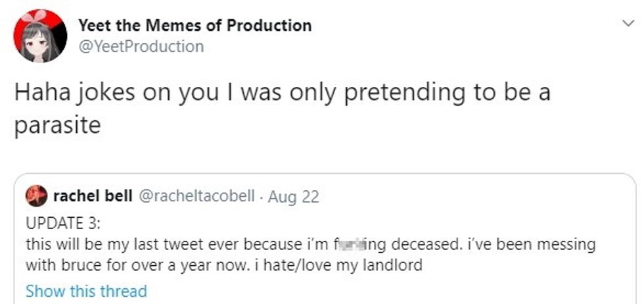Click rachel bell's small profile picture
Screen dimensions: 644x304
click(x=35, y=196)
